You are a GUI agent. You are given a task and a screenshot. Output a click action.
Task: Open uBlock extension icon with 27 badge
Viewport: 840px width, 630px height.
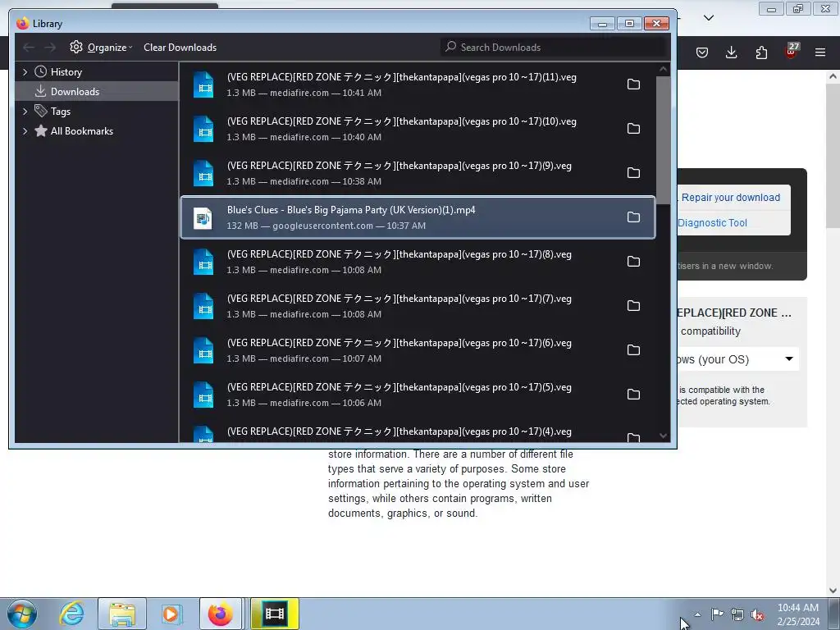(x=792, y=51)
